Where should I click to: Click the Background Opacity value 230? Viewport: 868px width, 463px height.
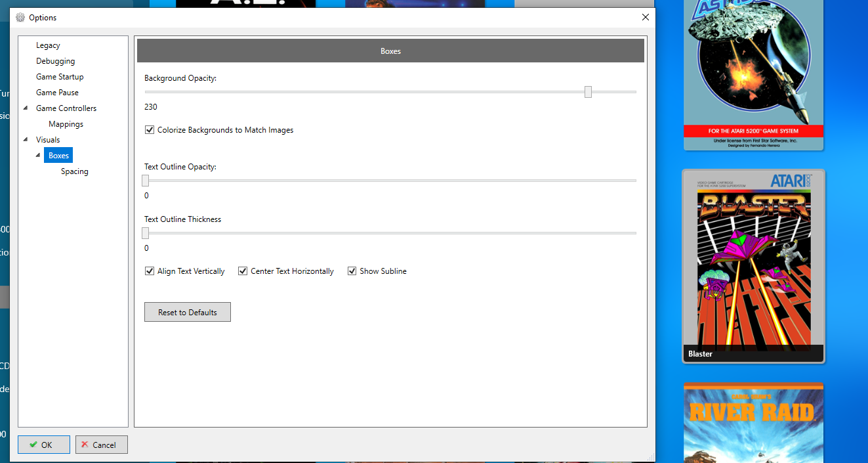(151, 107)
